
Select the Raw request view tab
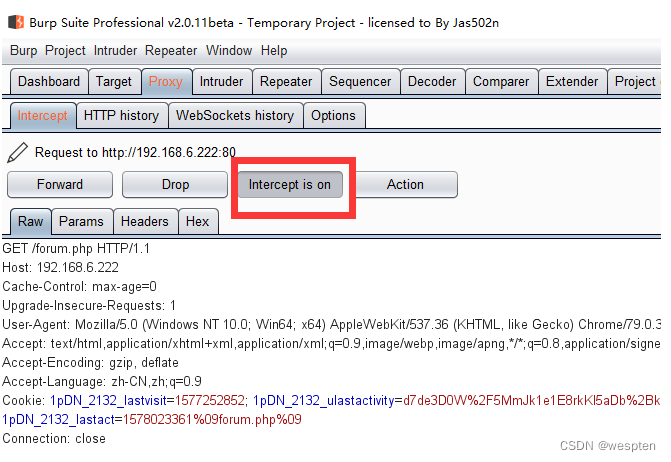pyautogui.click(x=31, y=222)
